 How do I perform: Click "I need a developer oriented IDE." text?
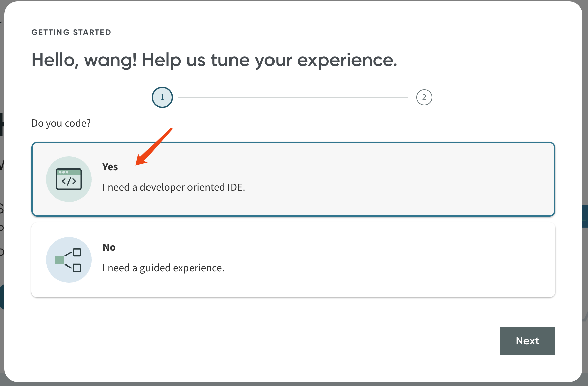(x=174, y=187)
